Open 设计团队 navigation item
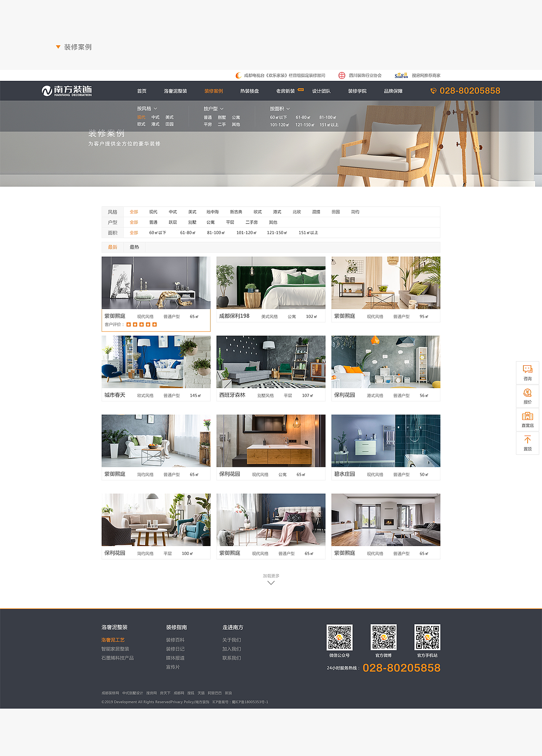The height and width of the screenshot is (756, 542). pyautogui.click(x=321, y=91)
